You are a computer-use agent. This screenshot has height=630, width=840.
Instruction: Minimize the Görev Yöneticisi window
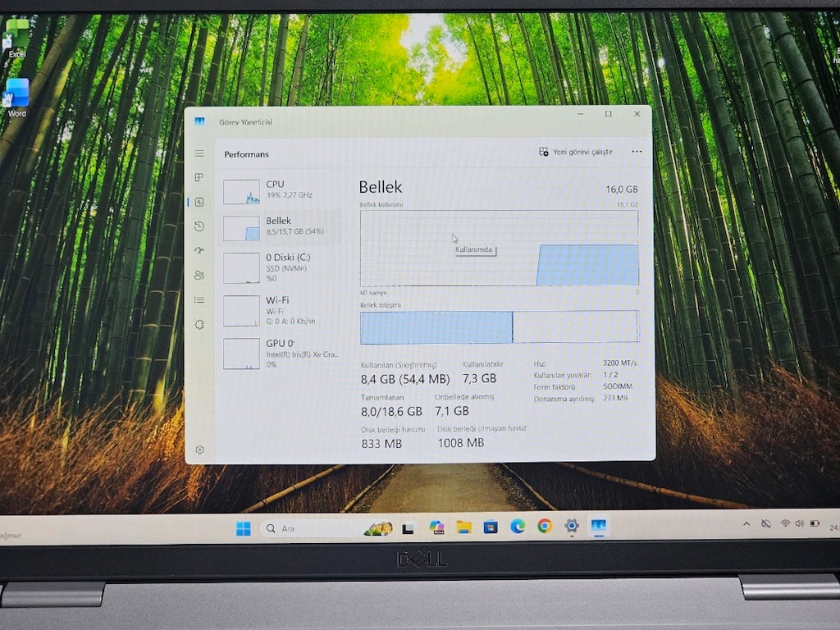pos(580,114)
